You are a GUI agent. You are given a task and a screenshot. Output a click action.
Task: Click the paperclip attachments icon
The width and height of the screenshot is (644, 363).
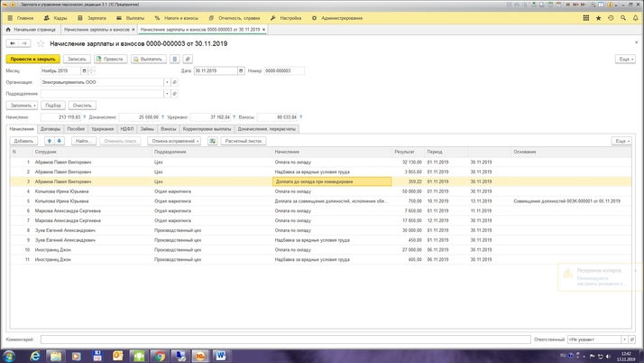click(188, 59)
